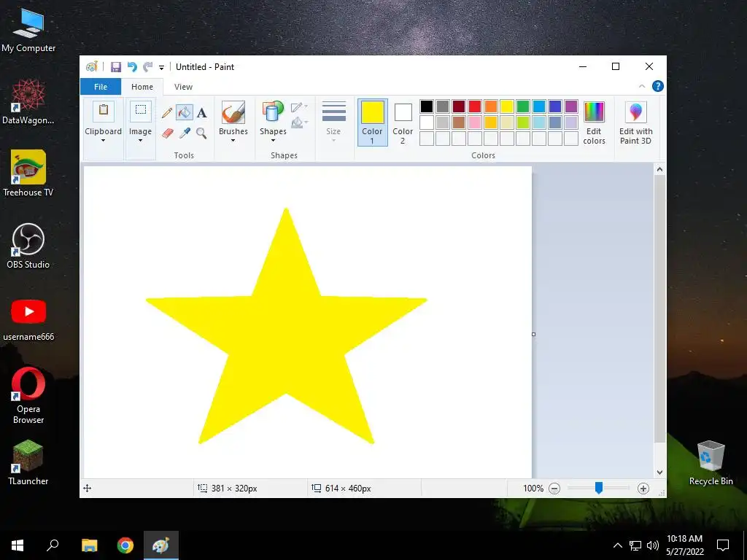747x560 pixels.
Task: Click the volume icon in system tray
Action: (653, 545)
